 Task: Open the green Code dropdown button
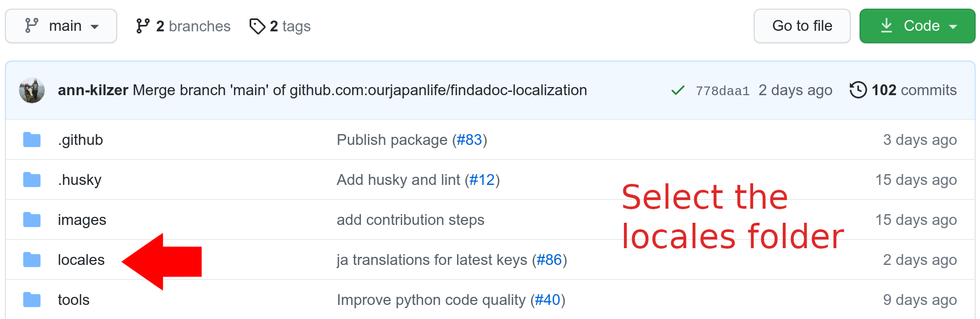[x=917, y=26]
